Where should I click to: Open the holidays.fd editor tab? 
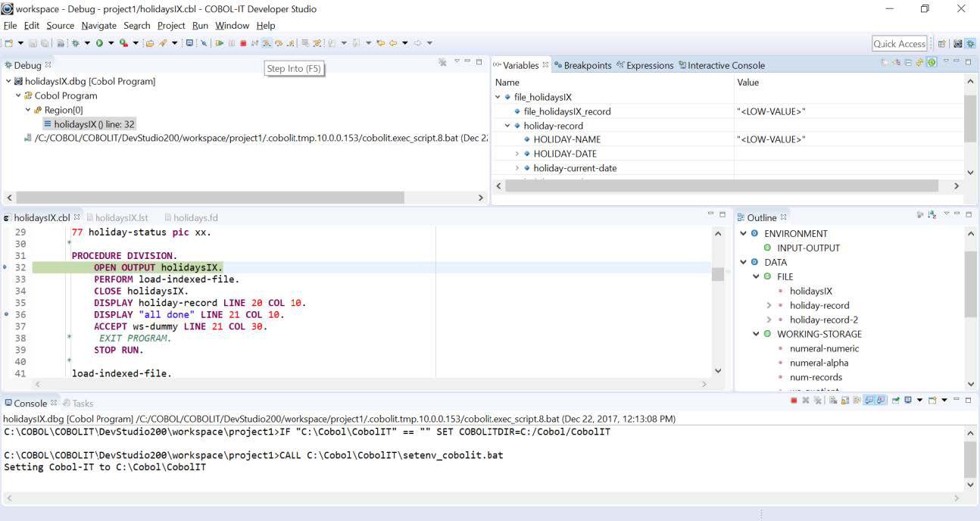(195, 218)
